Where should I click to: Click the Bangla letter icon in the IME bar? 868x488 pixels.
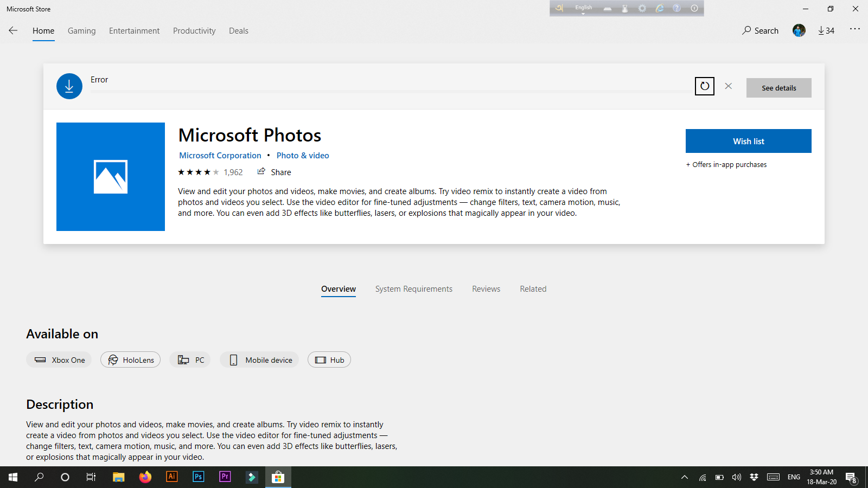tap(559, 8)
